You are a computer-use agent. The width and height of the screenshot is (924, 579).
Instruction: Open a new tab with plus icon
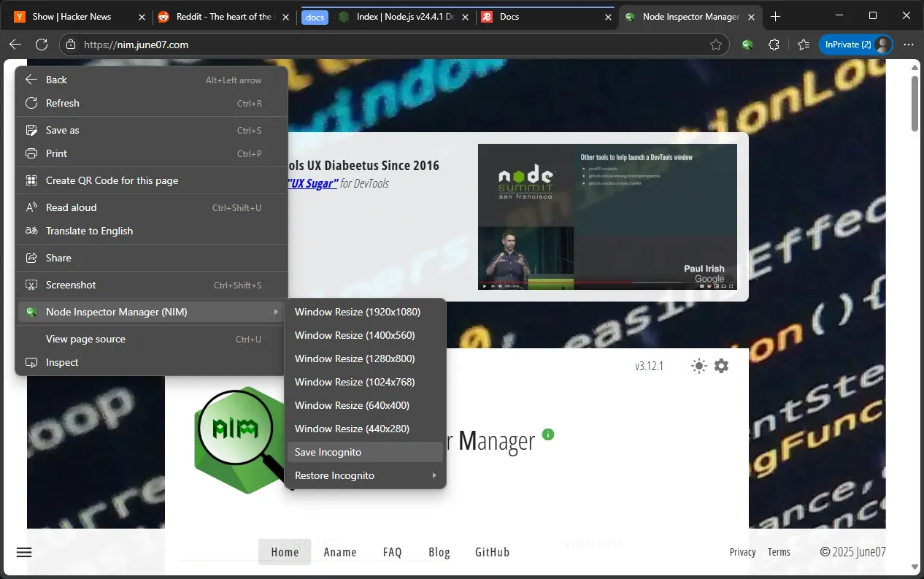776,16
